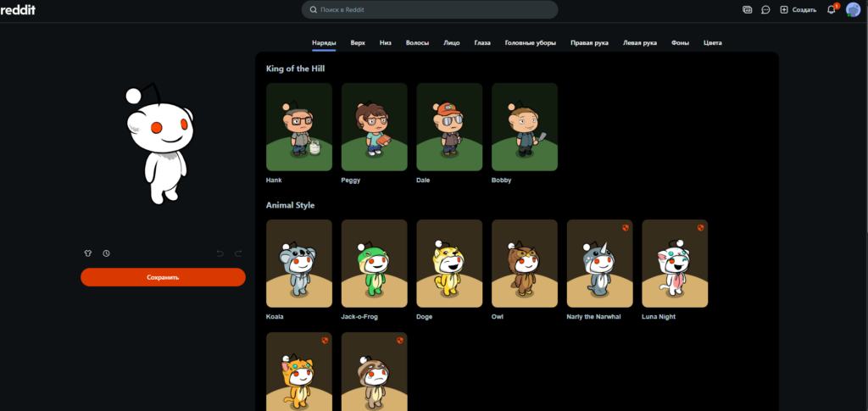
Task: Click the avatar preview figure
Action: click(160, 144)
